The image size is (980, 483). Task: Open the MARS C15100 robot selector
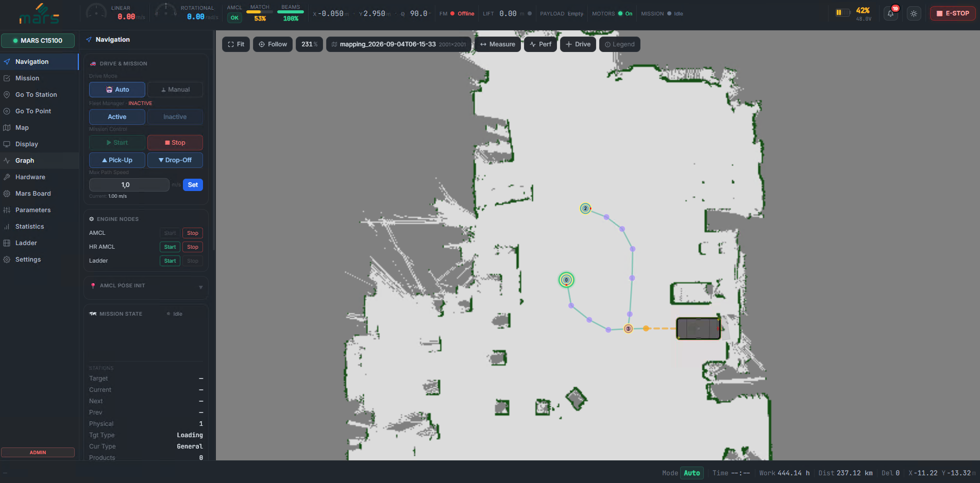(x=38, y=41)
